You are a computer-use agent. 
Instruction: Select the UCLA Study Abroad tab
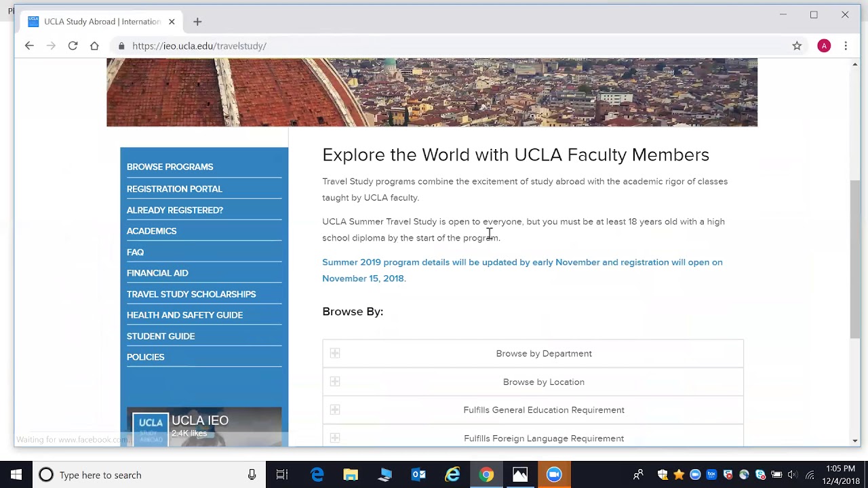click(102, 22)
